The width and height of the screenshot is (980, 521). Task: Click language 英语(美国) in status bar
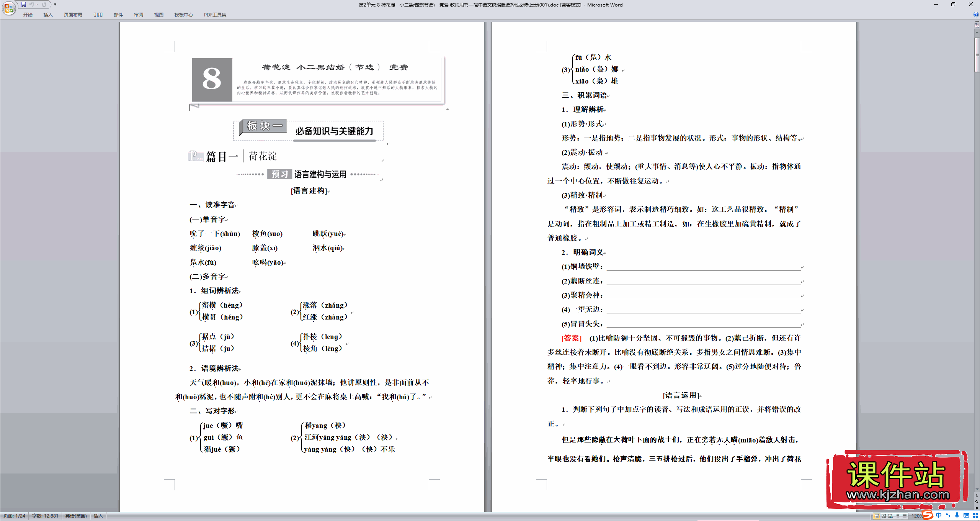pos(76,516)
